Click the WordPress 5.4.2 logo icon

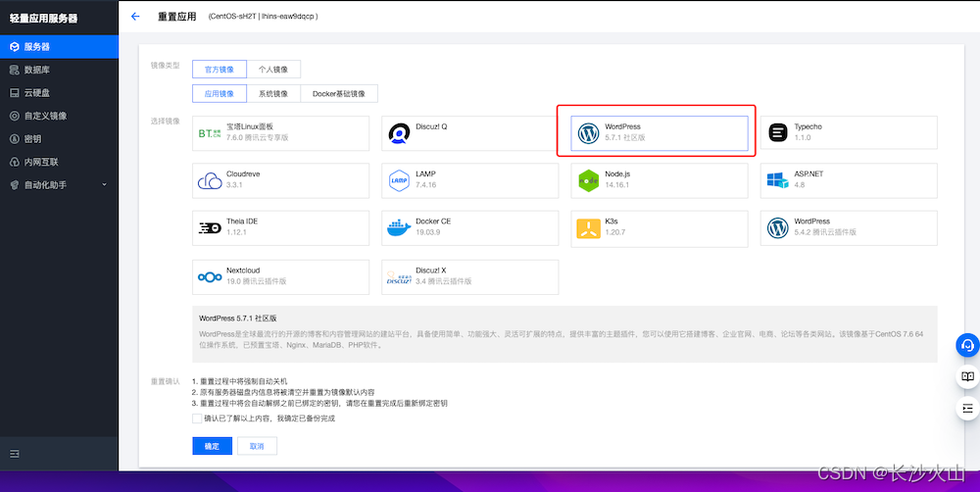[777, 228]
